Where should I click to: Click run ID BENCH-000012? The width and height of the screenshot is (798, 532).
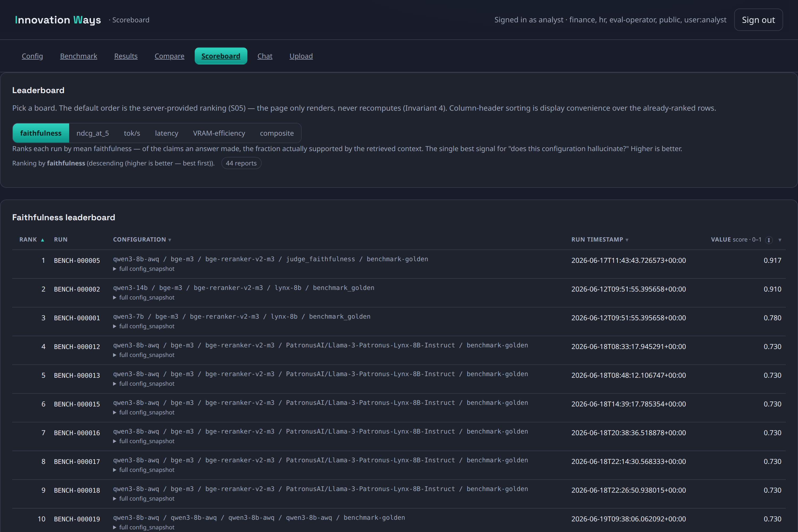point(77,347)
